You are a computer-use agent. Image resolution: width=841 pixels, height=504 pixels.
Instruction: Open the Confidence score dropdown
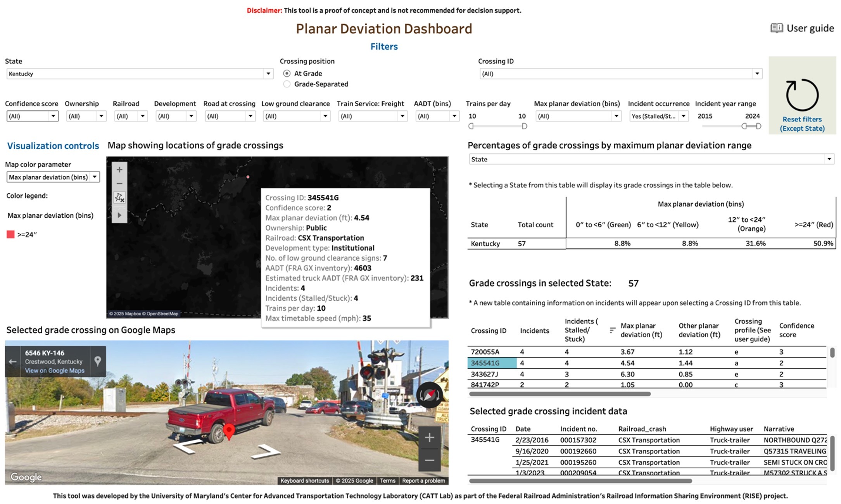(x=33, y=116)
